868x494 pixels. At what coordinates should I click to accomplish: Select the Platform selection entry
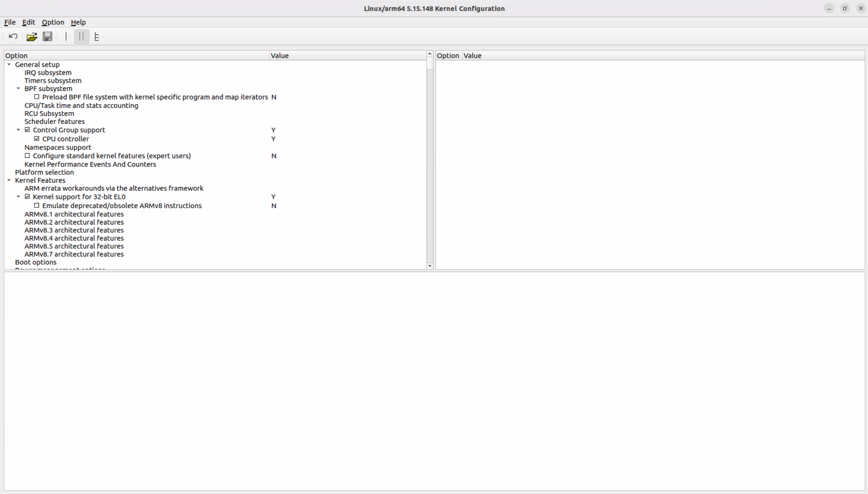tap(44, 172)
